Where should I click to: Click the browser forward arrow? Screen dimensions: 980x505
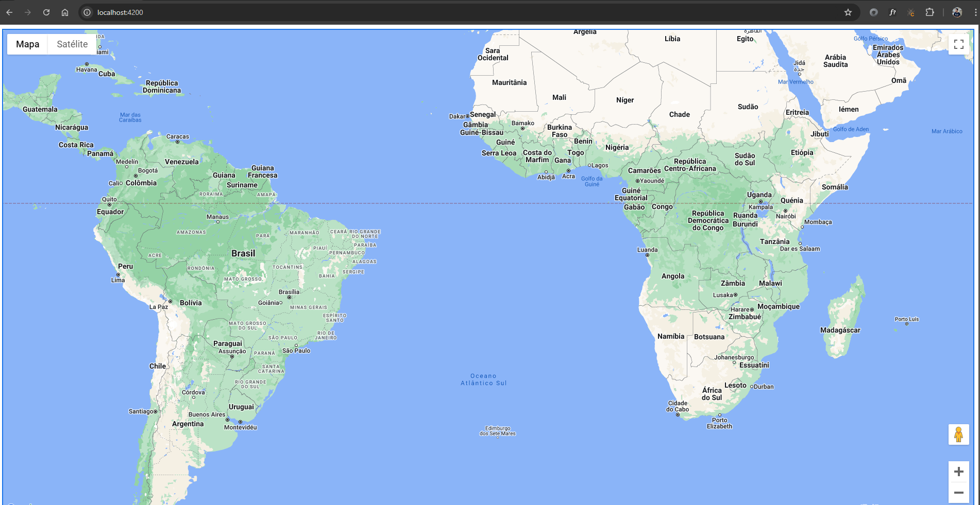28,12
